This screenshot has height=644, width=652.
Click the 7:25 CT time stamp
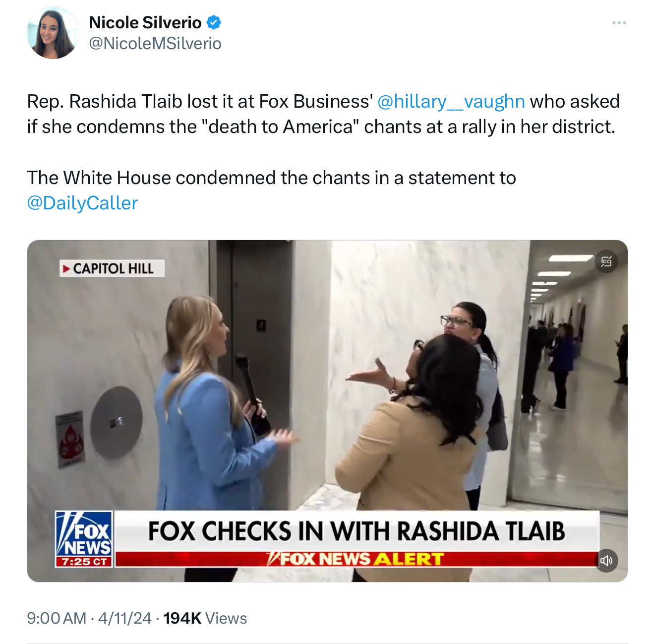click(x=84, y=562)
